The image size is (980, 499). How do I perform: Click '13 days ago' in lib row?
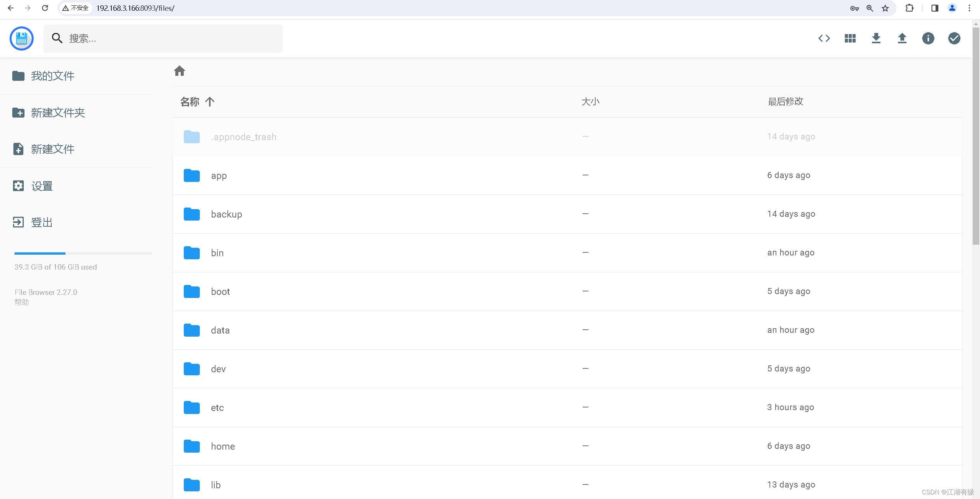coord(791,484)
